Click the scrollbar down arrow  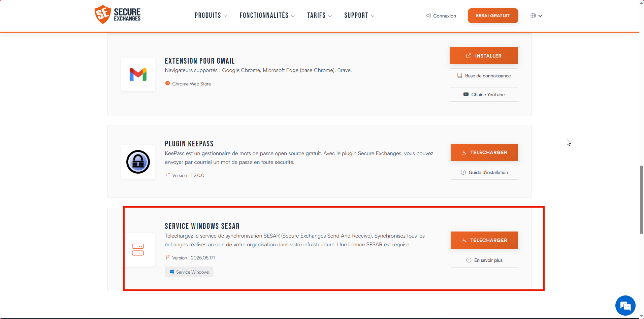[641, 316]
